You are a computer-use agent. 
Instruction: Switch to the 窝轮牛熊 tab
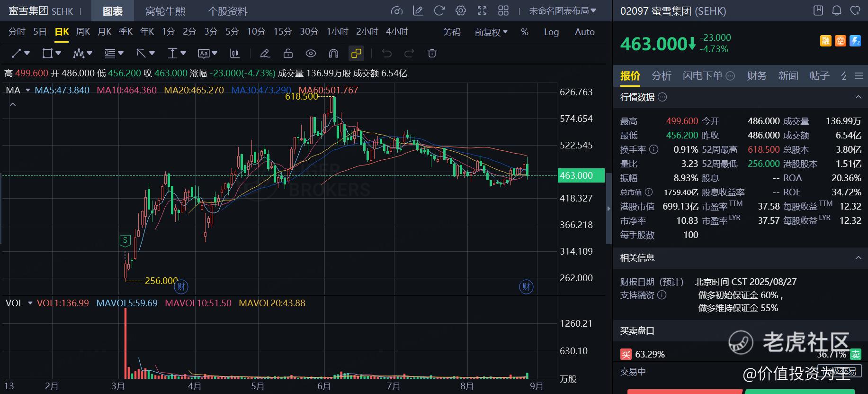tap(165, 11)
